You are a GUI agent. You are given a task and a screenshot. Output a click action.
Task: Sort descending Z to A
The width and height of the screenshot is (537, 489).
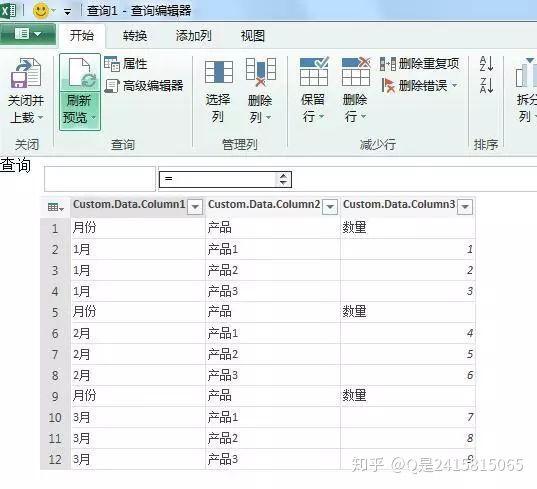point(486,85)
